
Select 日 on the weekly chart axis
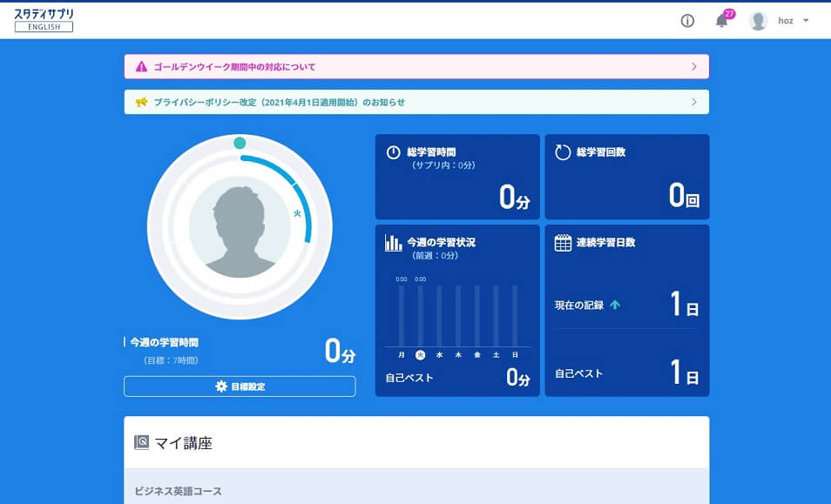[x=515, y=355]
